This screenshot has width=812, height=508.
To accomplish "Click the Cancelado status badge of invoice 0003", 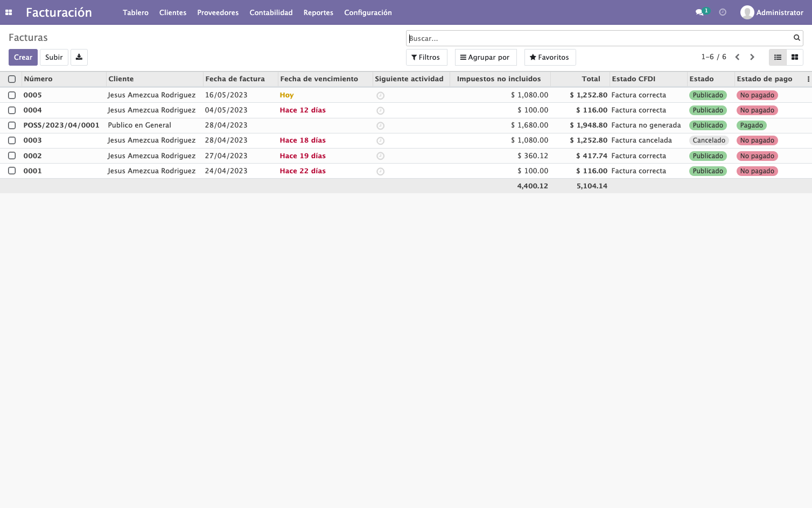I will pyautogui.click(x=709, y=140).
